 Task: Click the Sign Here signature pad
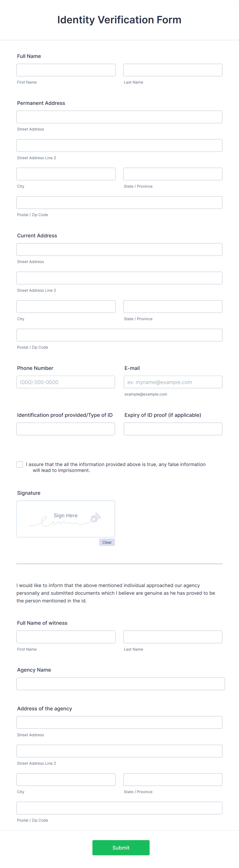tap(66, 519)
